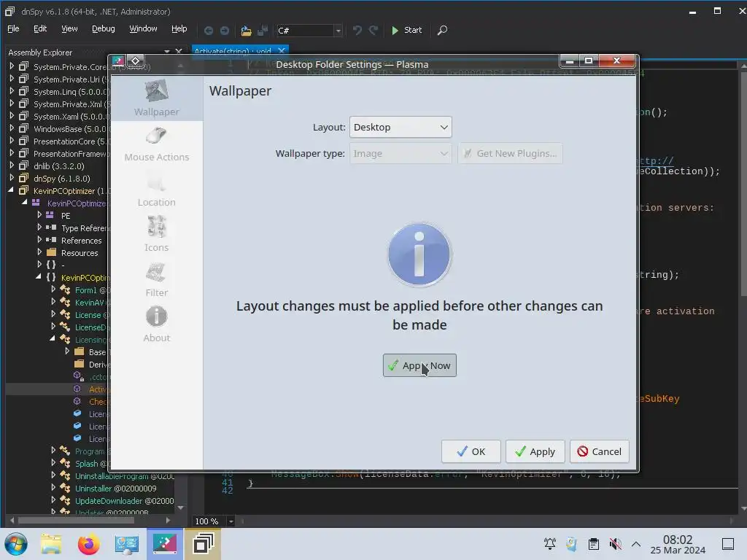Open the C# language dropdown in dnSpy

(309, 31)
